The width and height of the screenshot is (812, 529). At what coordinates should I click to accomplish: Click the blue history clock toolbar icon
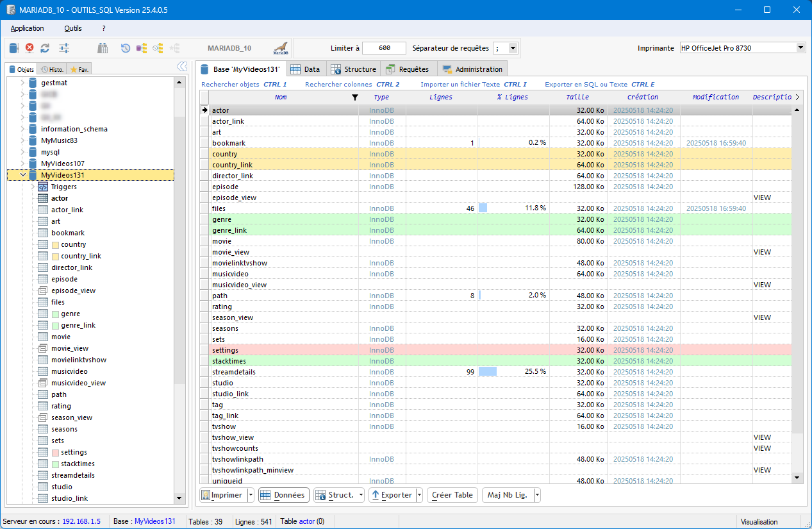(126, 48)
